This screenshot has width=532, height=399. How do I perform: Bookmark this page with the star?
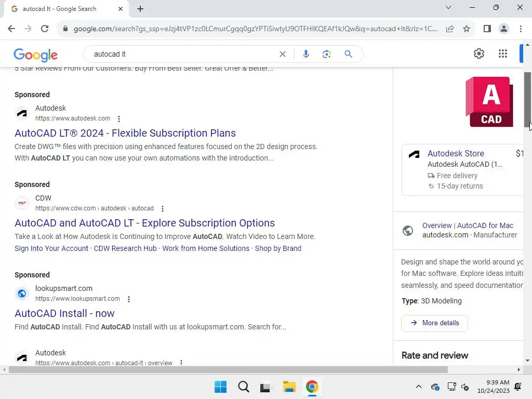coord(467,29)
